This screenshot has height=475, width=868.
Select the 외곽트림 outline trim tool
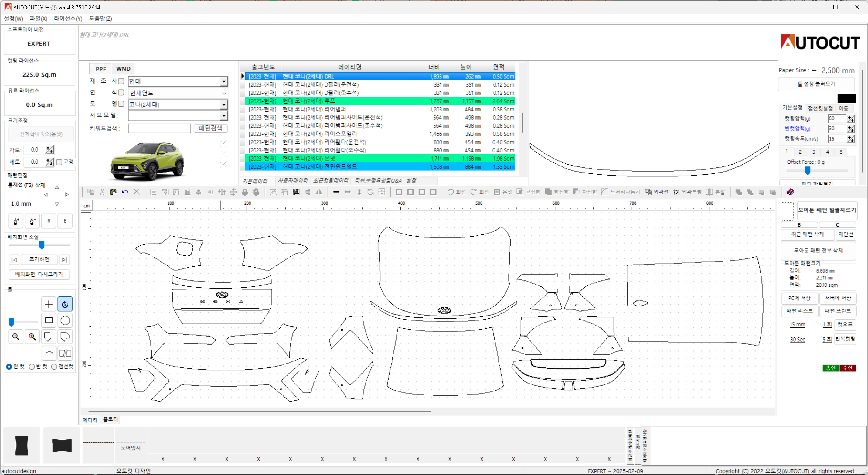(x=687, y=192)
